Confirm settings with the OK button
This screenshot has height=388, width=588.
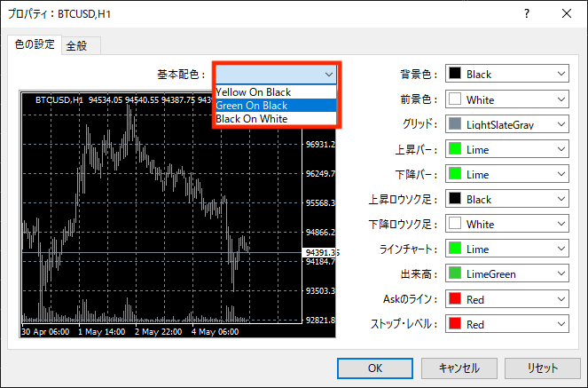[375, 368]
